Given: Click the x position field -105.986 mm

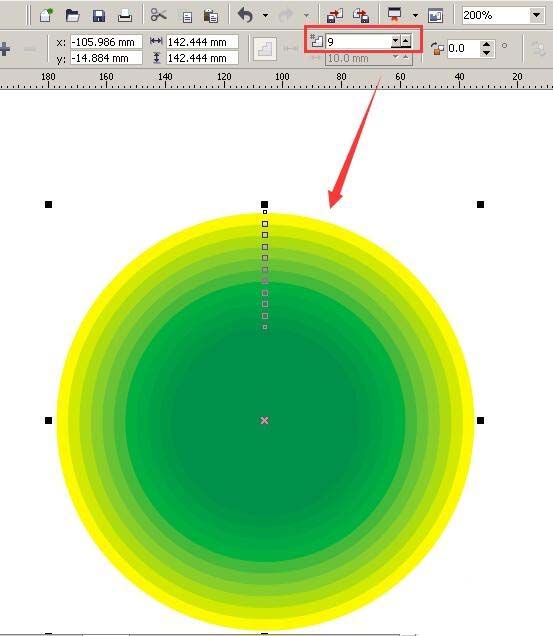Looking at the screenshot, I should (106, 42).
